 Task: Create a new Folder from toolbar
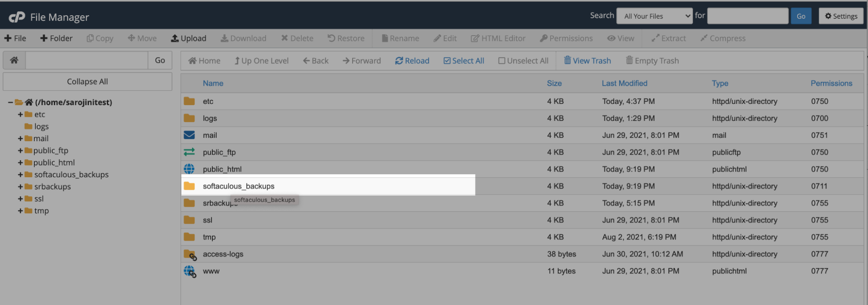[56, 38]
